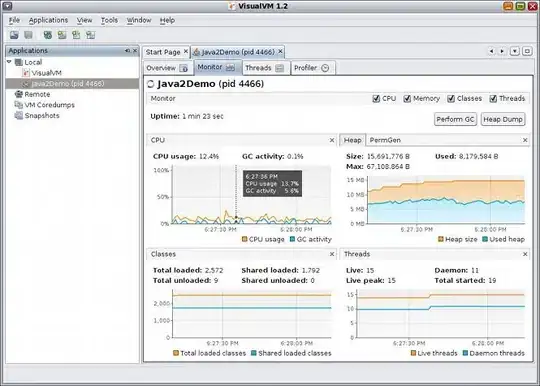Disable the Threads monitoring checkbox
This screenshot has width=540, height=386.
tap(493, 98)
